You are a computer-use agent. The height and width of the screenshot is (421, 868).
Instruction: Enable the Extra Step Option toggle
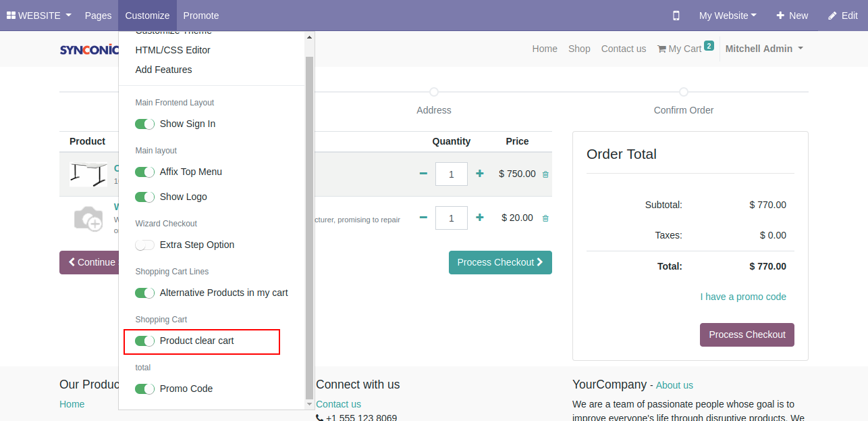point(145,245)
